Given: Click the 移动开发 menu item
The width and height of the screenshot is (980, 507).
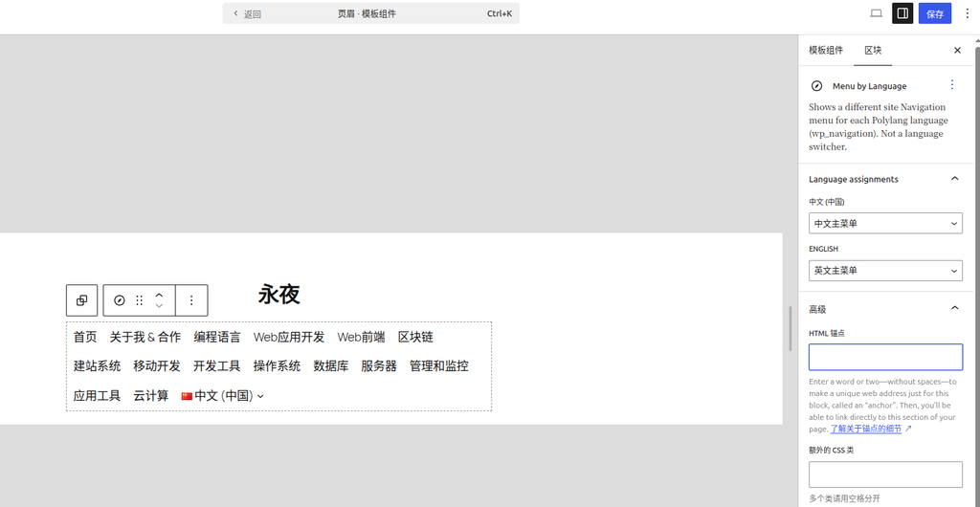Looking at the screenshot, I should click(x=157, y=365).
